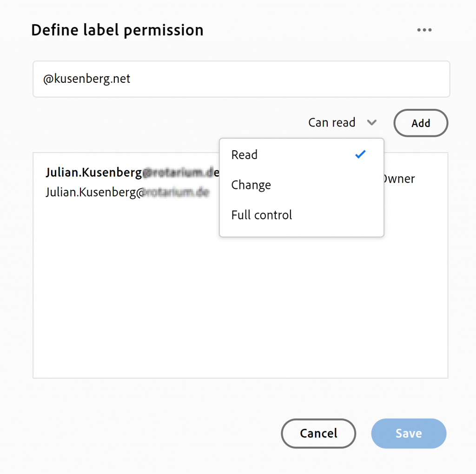Select the Read permission option
The width and height of the screenshot is (476, 474).
coord(245,155)
